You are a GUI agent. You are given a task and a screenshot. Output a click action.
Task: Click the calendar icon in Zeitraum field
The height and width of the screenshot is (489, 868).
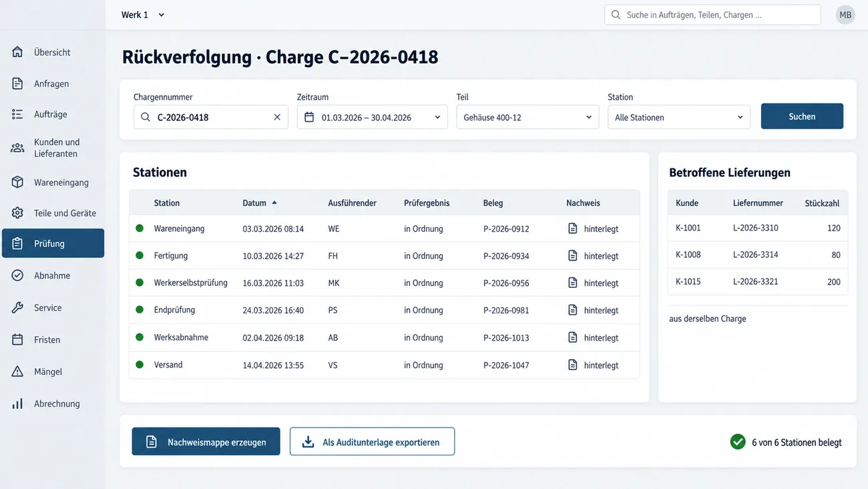(309, 117)
